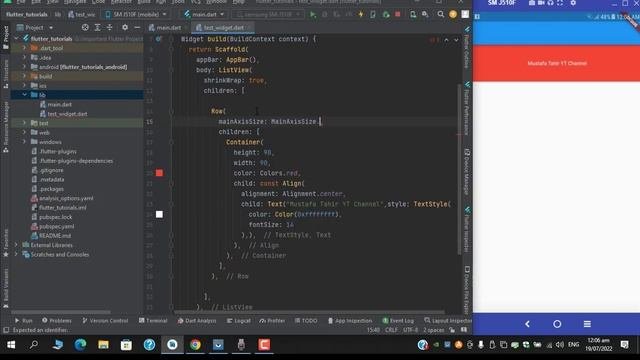The width and height of the screenshot is (640, 360).
Task: Open Microsoft Edge from the taskbar
Action: pyautogui.click(x=80, y=345)
